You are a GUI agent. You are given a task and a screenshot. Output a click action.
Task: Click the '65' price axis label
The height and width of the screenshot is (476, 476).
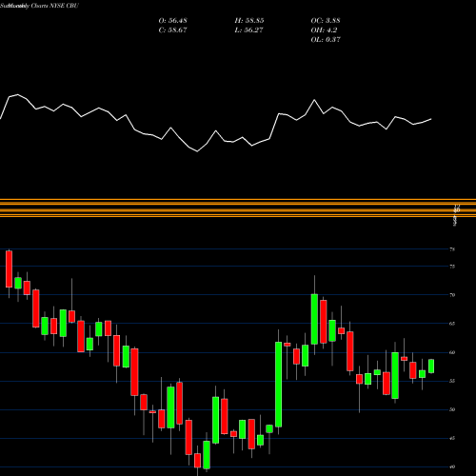(452, 324)
